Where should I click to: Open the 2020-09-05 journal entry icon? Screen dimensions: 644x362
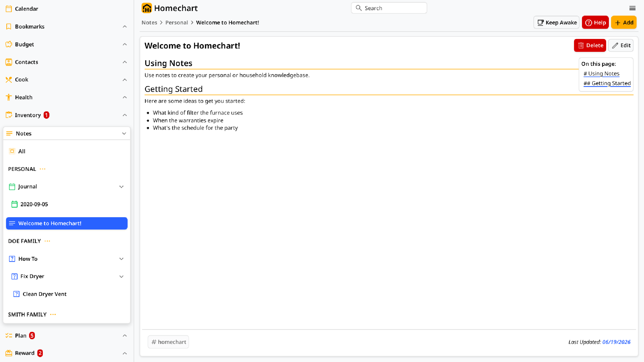[x=15, y=204]
